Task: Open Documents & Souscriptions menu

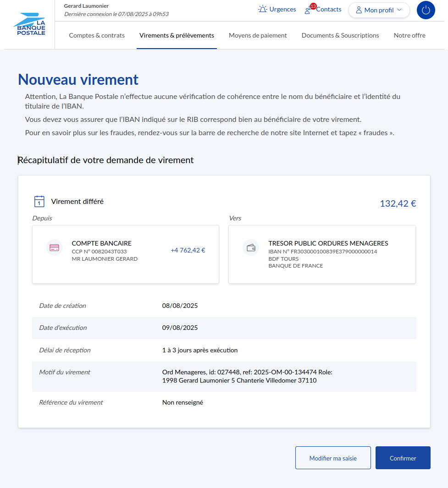Action: [340, 35]
